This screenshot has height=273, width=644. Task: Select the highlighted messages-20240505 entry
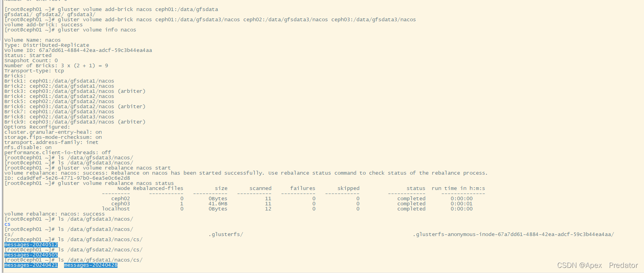click(x=31, y=255)
